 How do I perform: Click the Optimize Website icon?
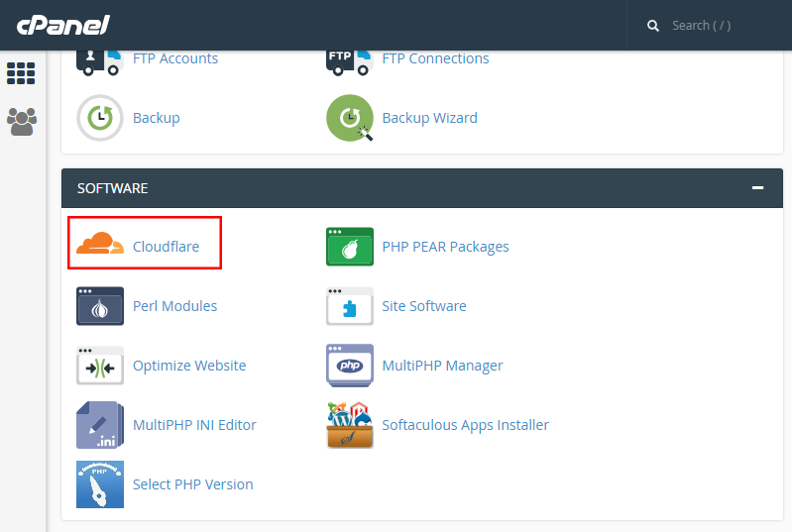[100, 366]
